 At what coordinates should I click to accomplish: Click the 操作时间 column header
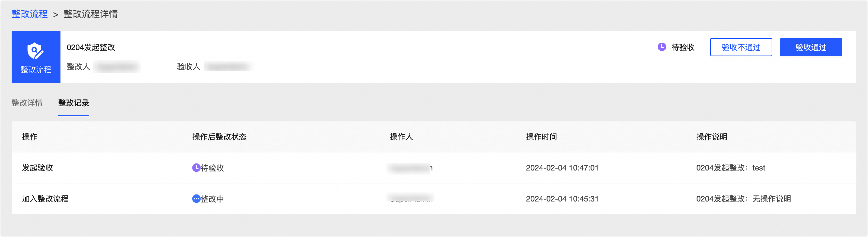[541, 137]
